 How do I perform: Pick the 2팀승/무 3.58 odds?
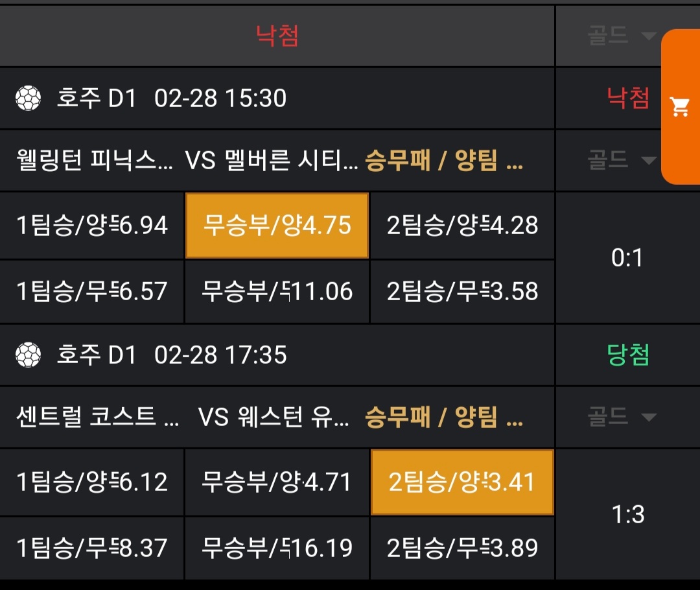coord(462,291)
